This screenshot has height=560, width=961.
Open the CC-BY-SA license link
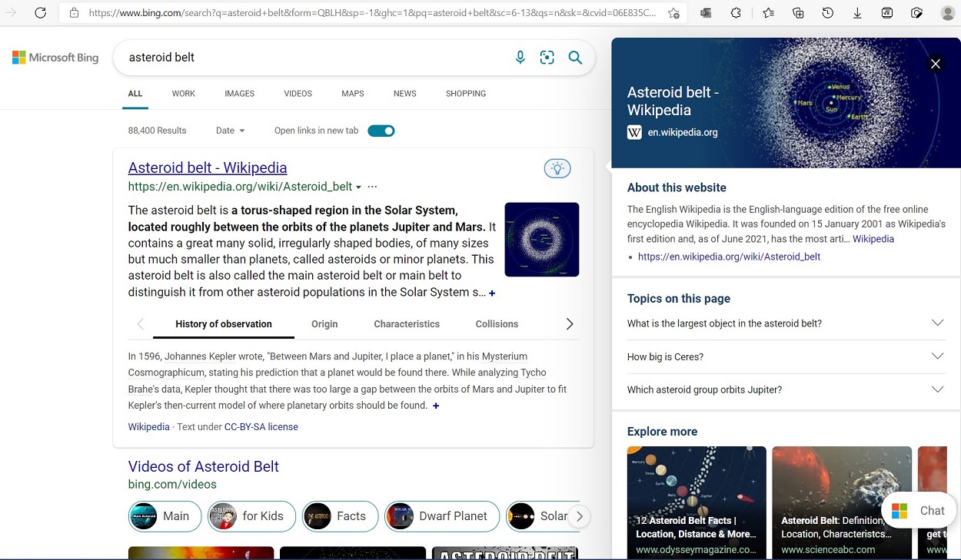pos(261,427)
